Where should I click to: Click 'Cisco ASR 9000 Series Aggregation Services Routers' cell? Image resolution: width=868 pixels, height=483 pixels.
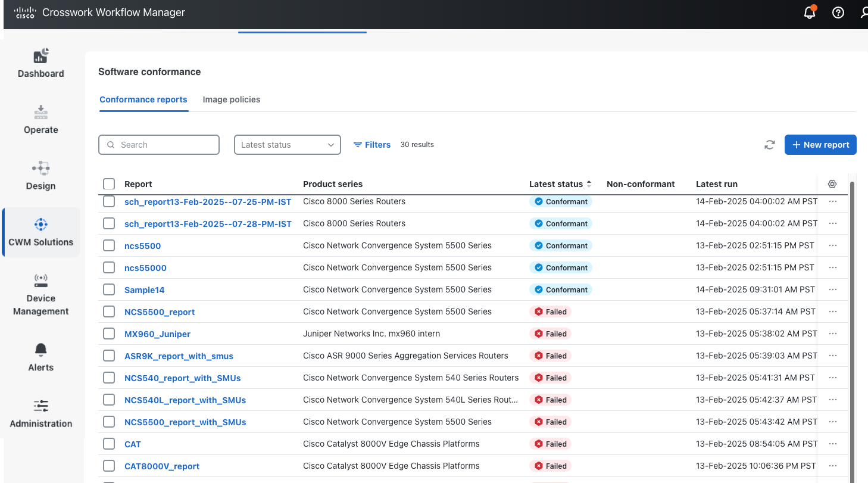pyautogui.click(x=405, y=356)
